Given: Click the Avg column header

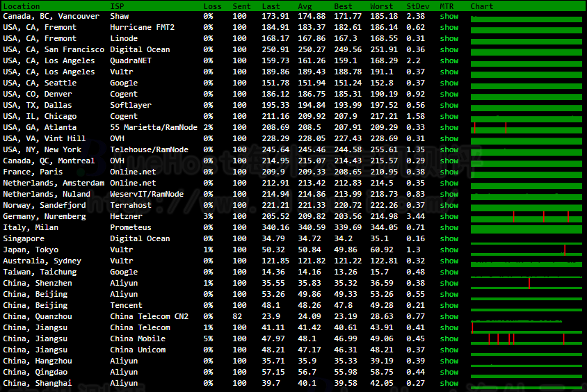Looking at the screenshot, I should pyautogui.click(x=305, y=6).
